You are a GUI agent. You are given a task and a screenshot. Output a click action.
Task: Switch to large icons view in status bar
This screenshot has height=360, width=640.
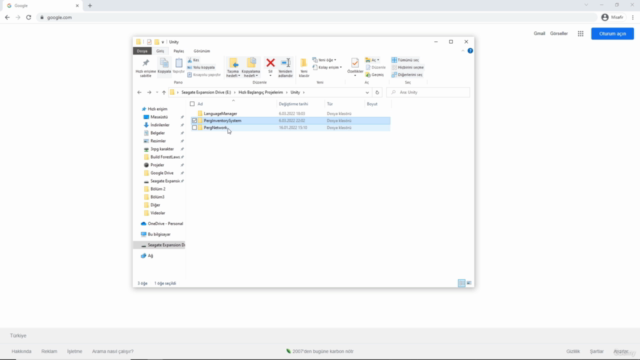(x=469, y=283)
